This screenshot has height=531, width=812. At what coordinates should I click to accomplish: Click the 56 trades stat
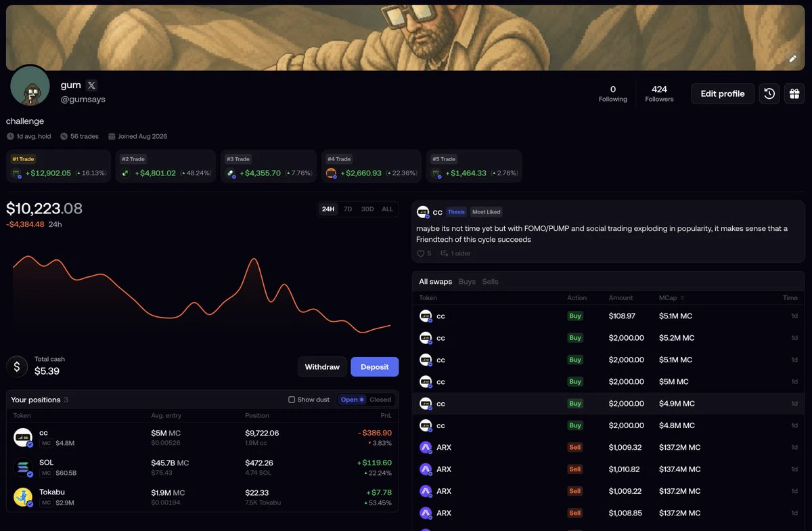pyautogui.click(x=79, y=136)
